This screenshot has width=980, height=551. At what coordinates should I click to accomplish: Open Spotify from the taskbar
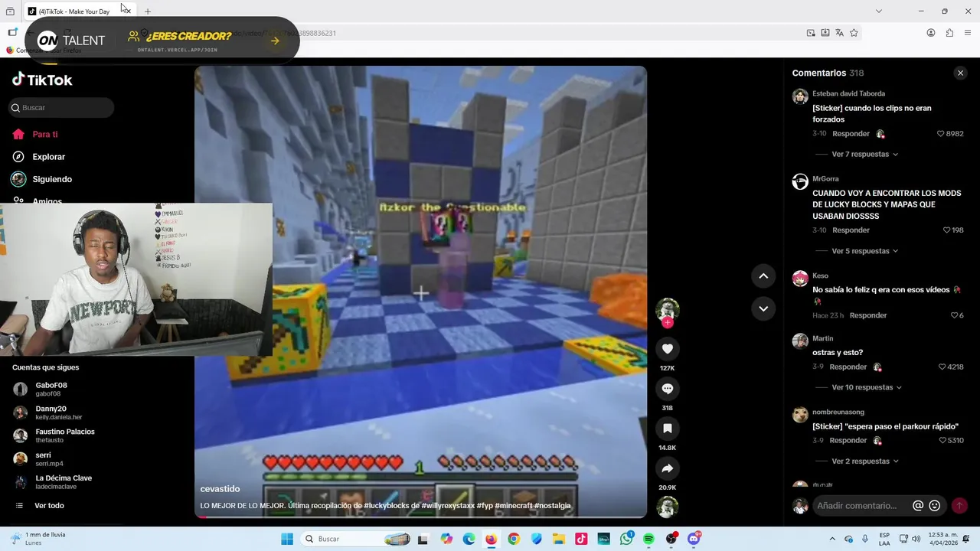[x=648, y=539]
